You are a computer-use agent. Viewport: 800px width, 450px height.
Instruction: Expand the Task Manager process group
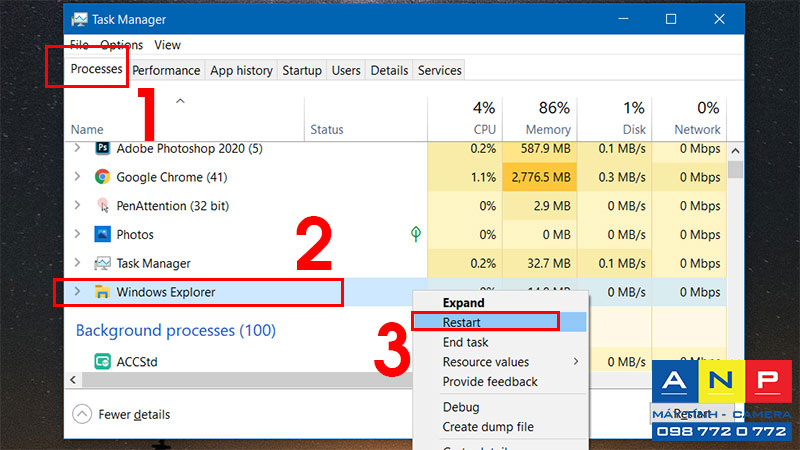point(77,263)
